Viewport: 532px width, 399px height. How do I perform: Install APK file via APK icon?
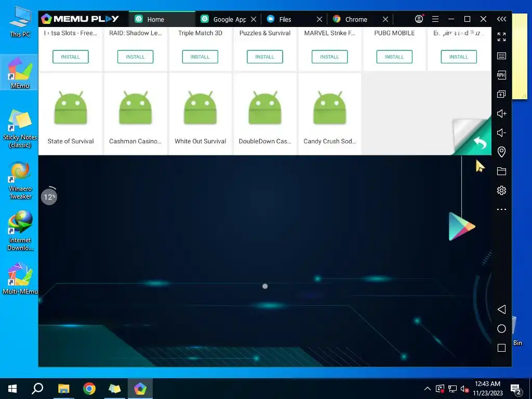click(x=501, y=75)
